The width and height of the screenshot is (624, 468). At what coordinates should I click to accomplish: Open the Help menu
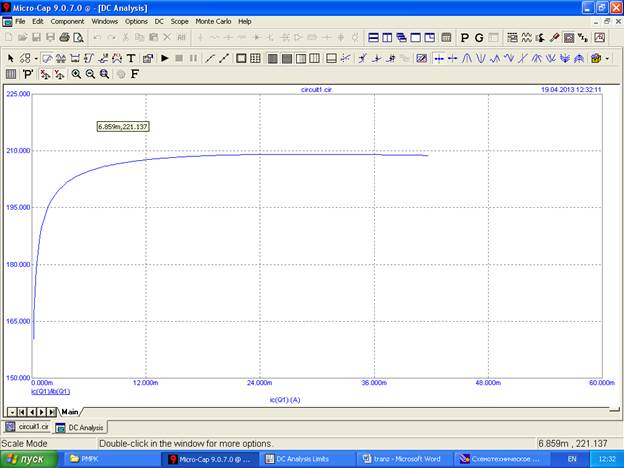click(245, 21)
